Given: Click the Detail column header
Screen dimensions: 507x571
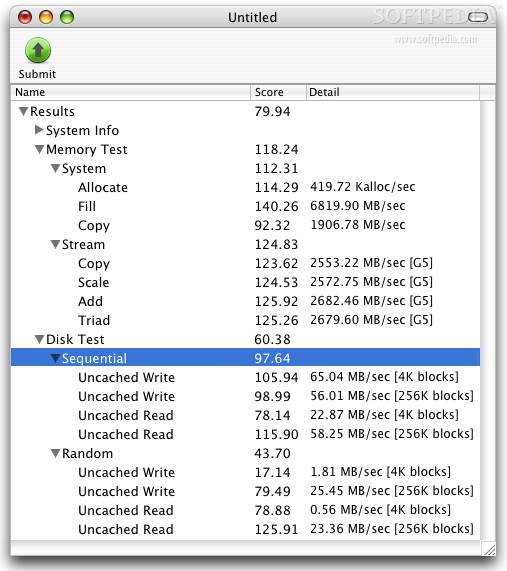Looking at the screenshot, I should [393, 92].
